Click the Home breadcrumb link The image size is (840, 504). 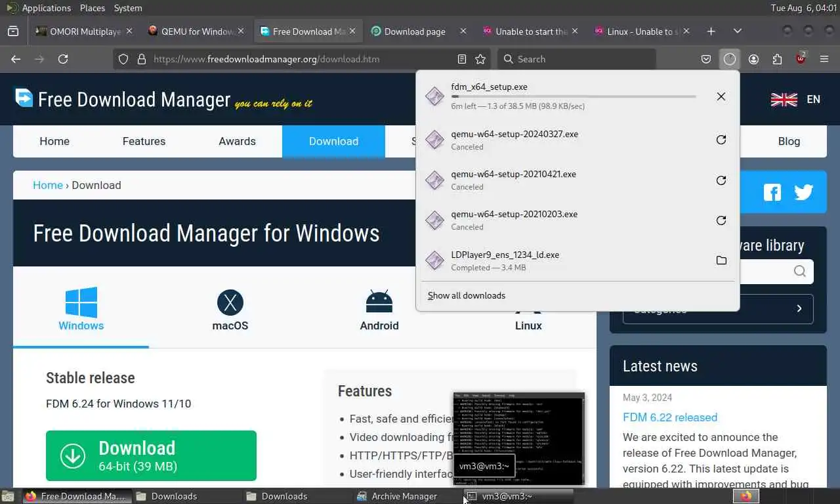click(x=48, y=185)
